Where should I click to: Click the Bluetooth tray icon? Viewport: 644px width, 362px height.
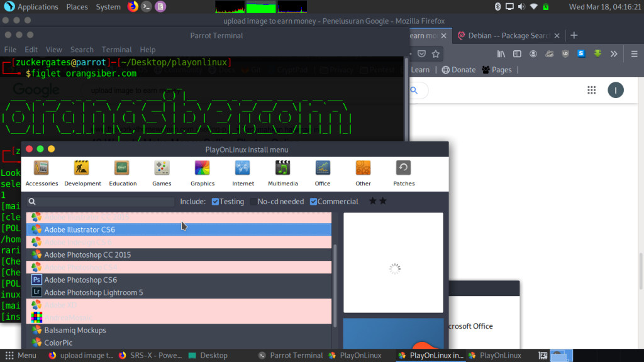point(497,6)
